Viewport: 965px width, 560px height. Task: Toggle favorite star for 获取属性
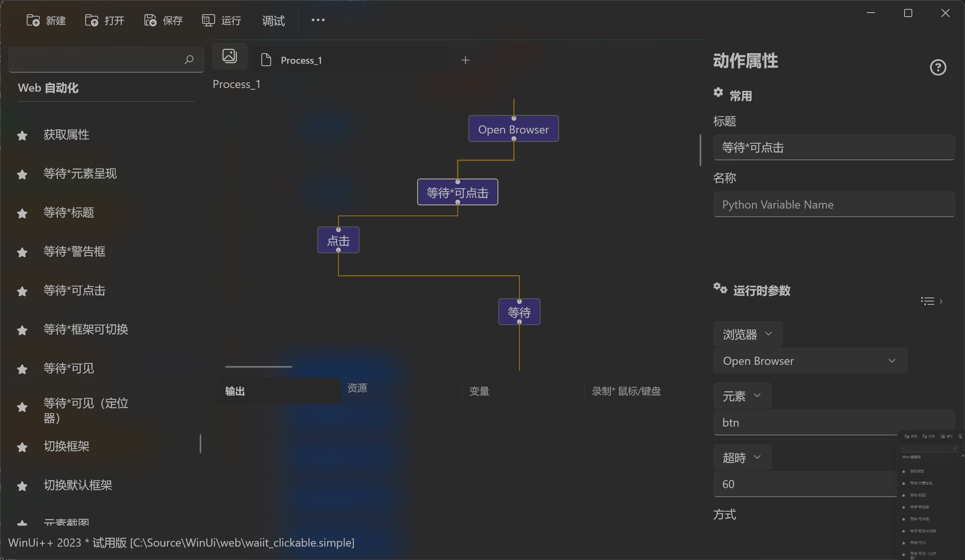click(x=22, y=135)
